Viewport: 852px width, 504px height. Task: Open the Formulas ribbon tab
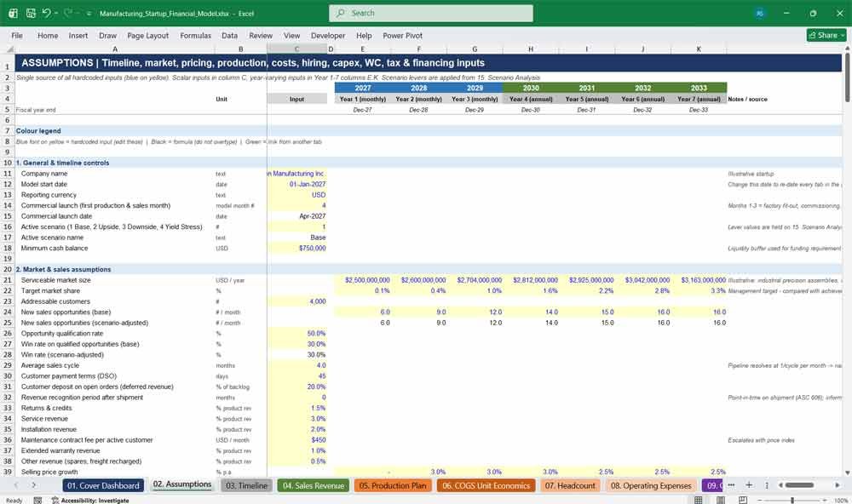point(196,35)
